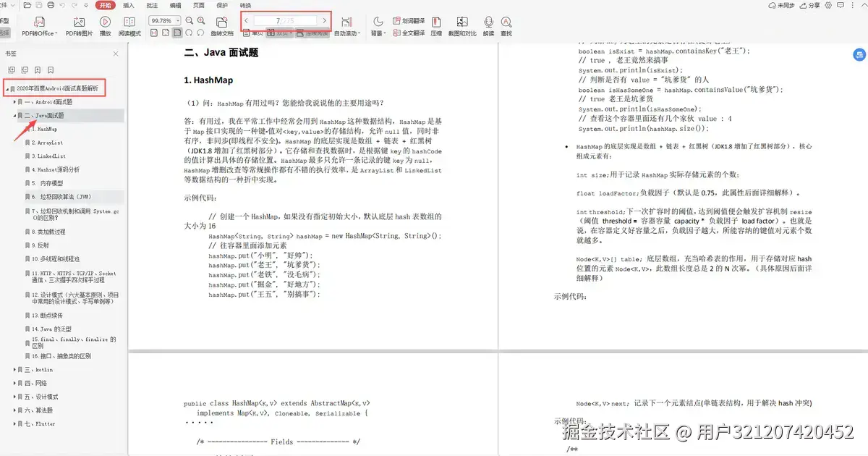The width and height of the screenshot is (868, 456).
Task: Click the 分享 share button
Action: pos(810,5)
